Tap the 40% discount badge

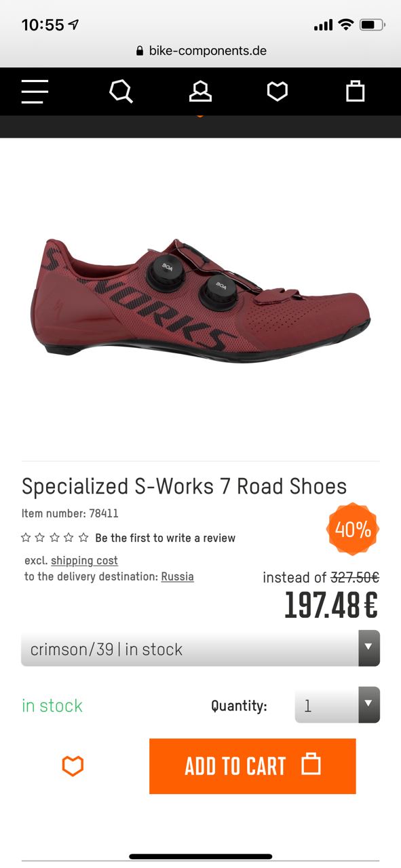pyautogui.click(x=353, y=529)
